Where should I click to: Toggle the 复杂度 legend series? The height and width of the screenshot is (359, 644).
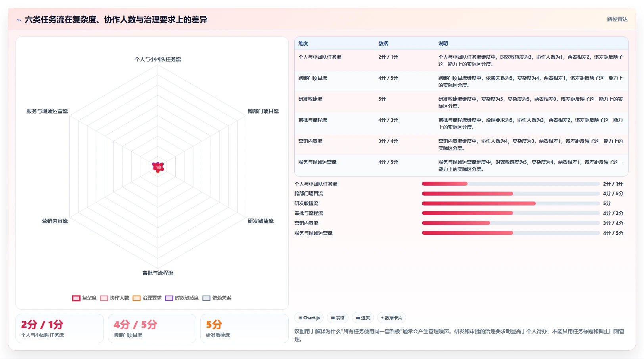click(x=84, y=298)
